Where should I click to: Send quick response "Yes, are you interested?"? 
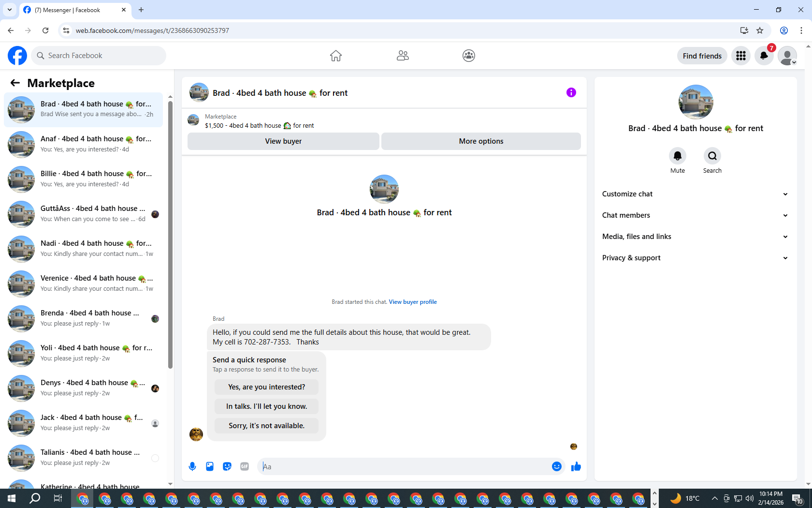(x=267, y=387)
